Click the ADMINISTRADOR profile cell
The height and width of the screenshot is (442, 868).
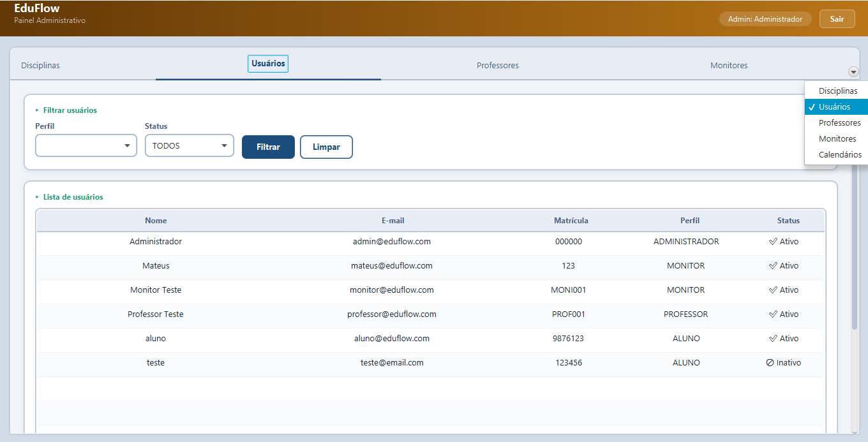click(x=686, y=242)
